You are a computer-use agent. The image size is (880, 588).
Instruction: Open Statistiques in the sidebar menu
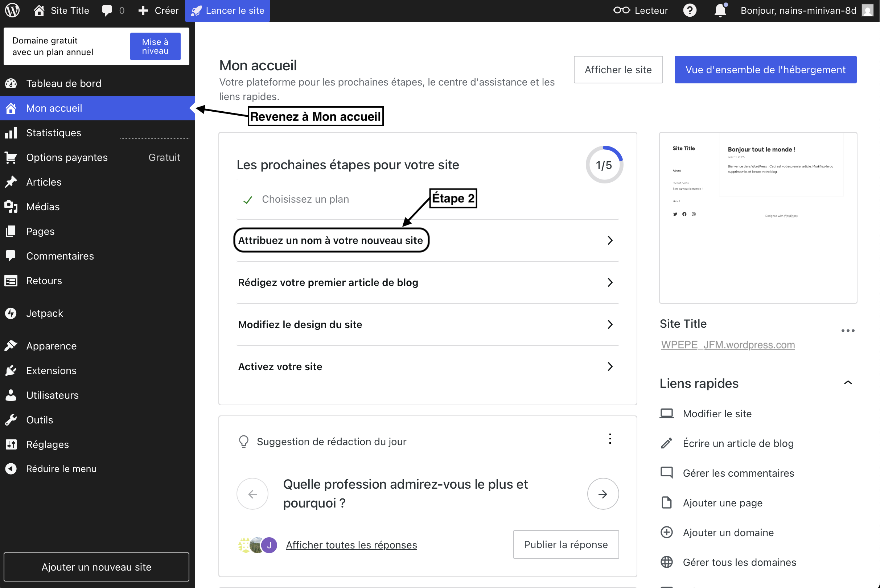click(x=54, y=133)
